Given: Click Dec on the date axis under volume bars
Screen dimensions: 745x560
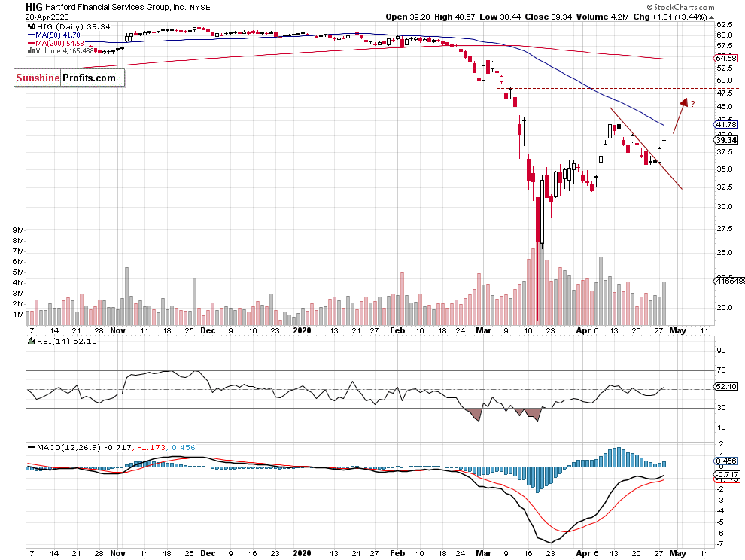Looking at the screenshot, I should coord(208,331).
